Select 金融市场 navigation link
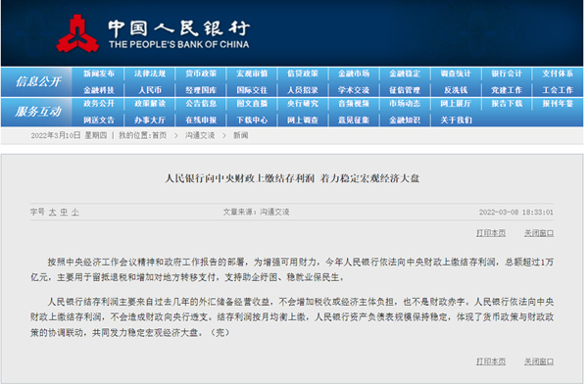 click(354, 73)
